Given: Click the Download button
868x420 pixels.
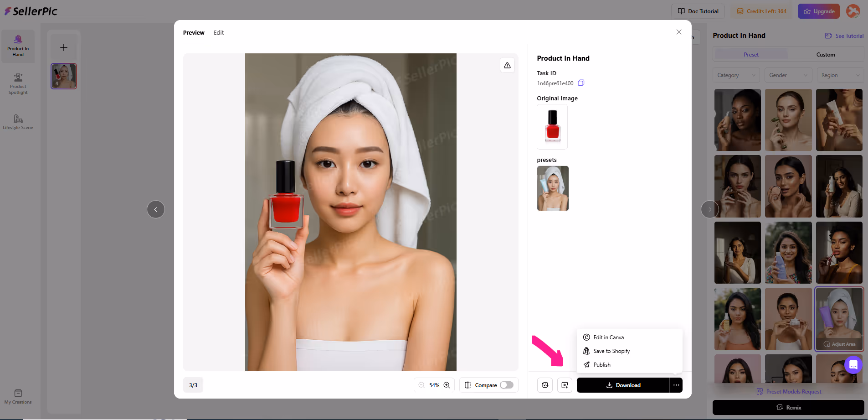Looking at the screenshot, I should [623, 385].
